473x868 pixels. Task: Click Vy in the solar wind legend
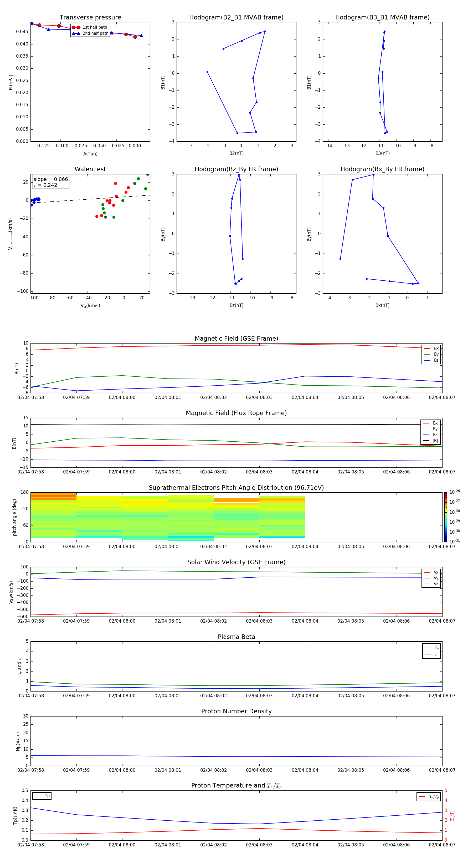(x=431, y=578)
